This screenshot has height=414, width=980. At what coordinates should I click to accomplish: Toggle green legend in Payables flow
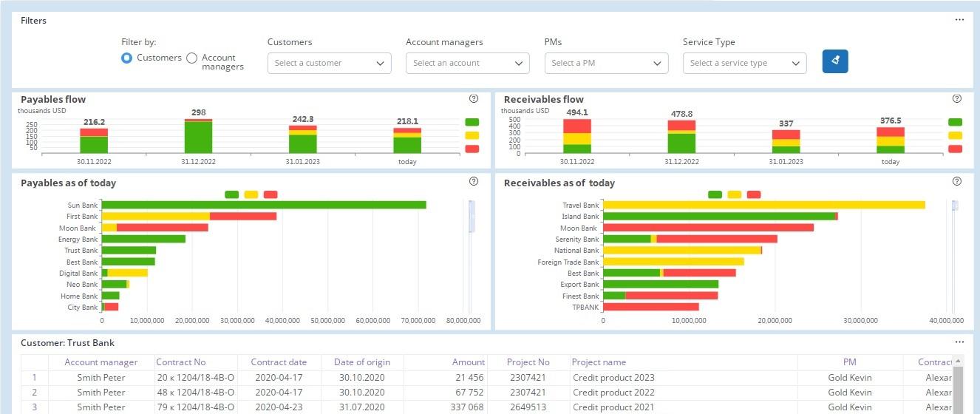click(x=472, y=122)
